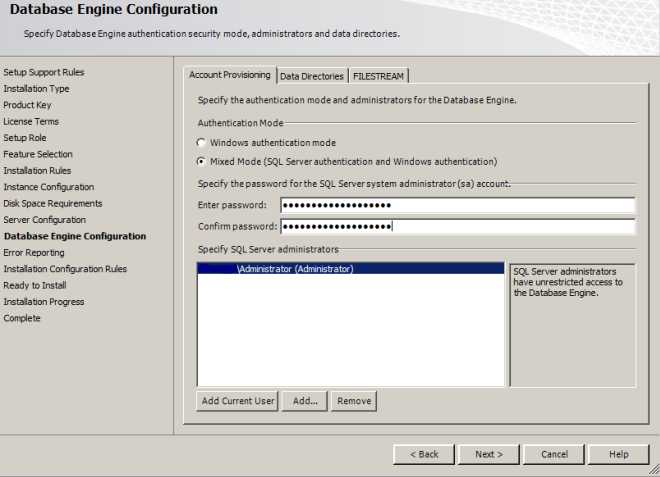Click Instance Configuration step
The image size is (660, 477).
(49, 187)
